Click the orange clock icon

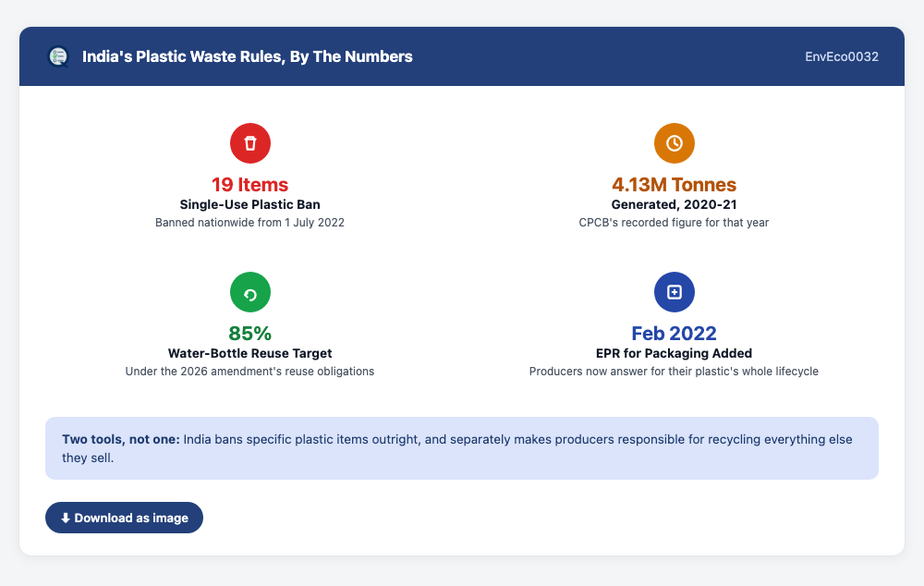[x=675, y=143]
